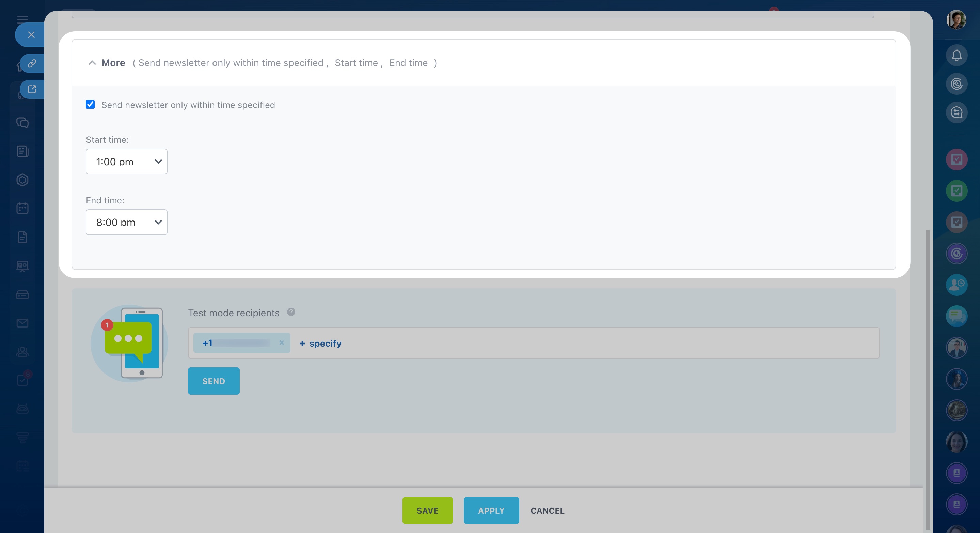Image resolution: width=980 pixels, height=533 pixels.
Task: Copy link using chain icon
Action: [x=32, y=63]
